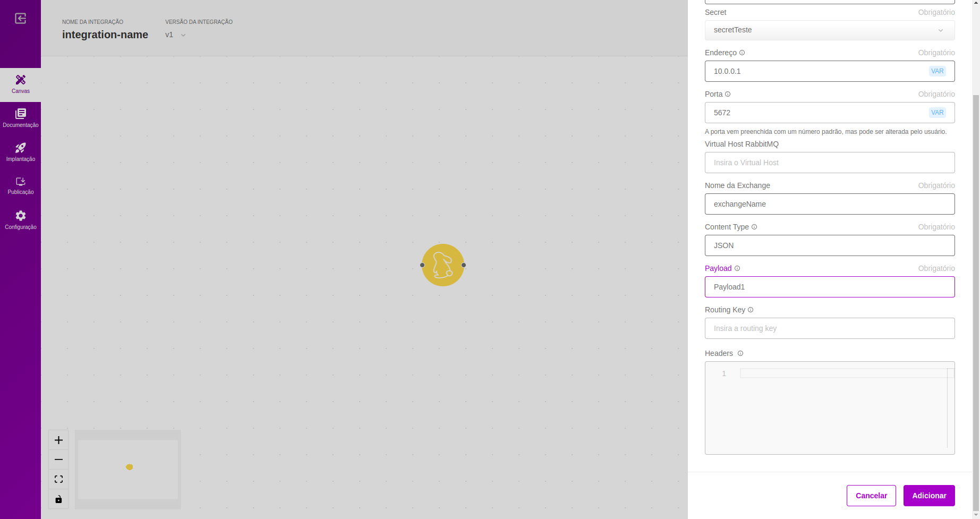Zoom out with the minus button
The width and height of the screenshot is (980, 519).
pyautogui.click(x=58, y=460)
